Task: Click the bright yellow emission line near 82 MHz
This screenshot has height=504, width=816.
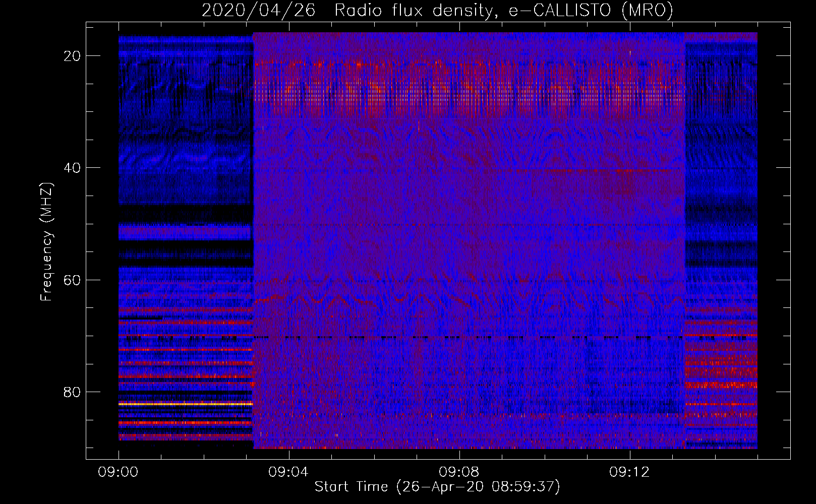Action: [x=186, y=404]
